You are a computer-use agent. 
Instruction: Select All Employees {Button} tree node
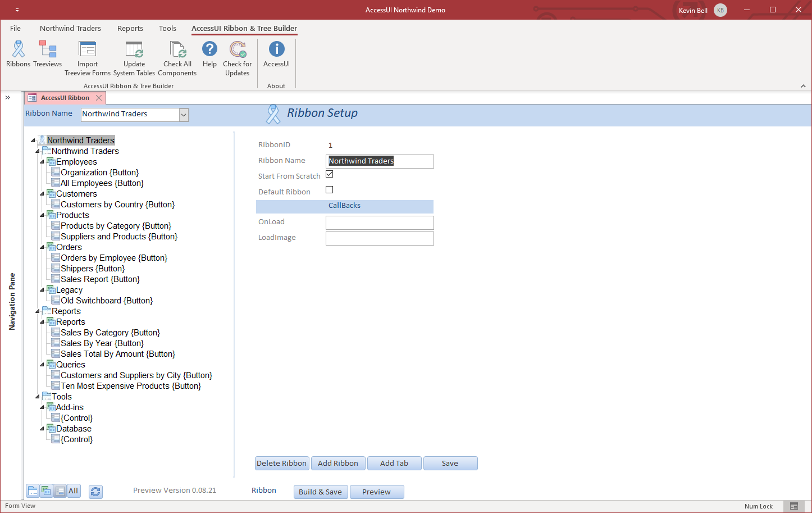[x=102, y=183]
